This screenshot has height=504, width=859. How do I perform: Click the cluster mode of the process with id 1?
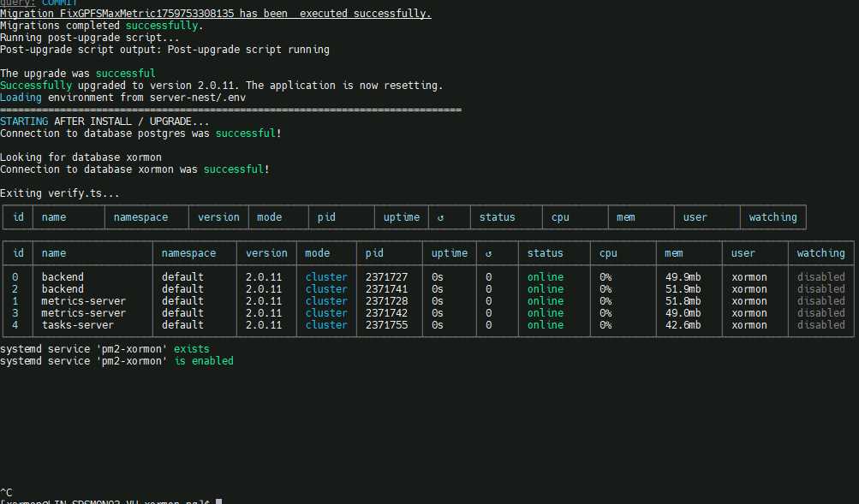[326, 301]
